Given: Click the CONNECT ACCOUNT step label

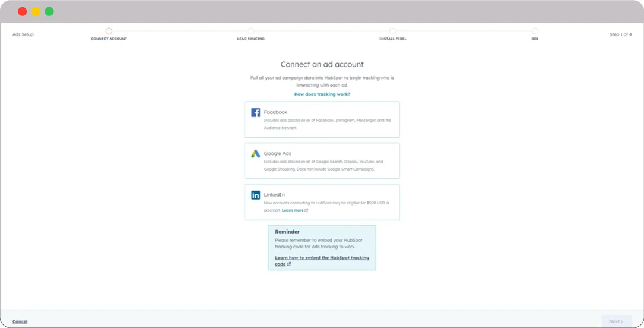Looking at the screenshot, I should (x=109, y=39).
